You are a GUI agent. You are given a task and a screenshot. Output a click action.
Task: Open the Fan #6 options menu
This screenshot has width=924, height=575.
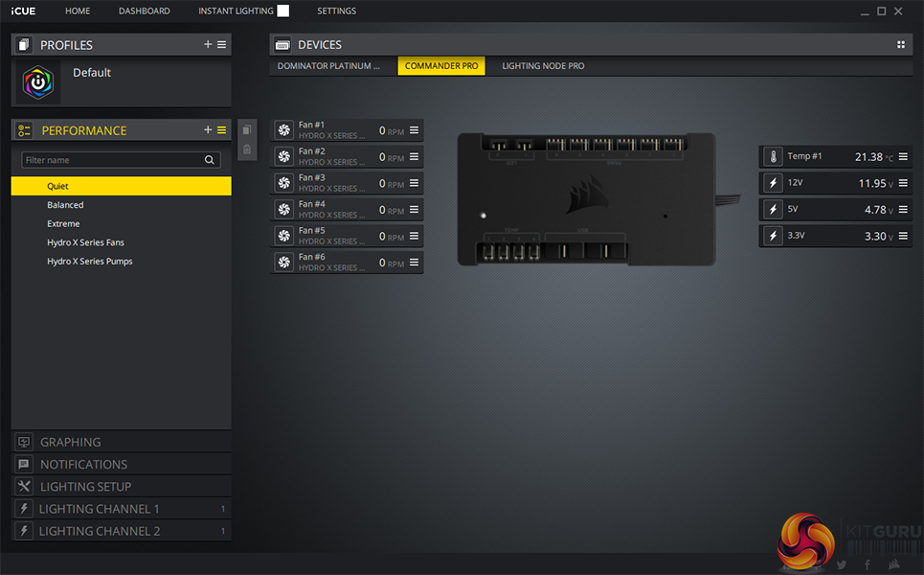pos(415,263)
